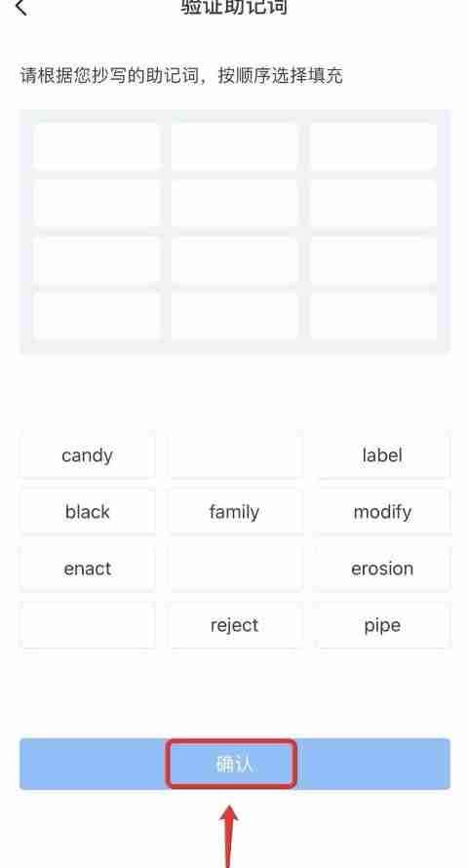
Task: Click the blank word tile left of reject
Action: (88, 625)
